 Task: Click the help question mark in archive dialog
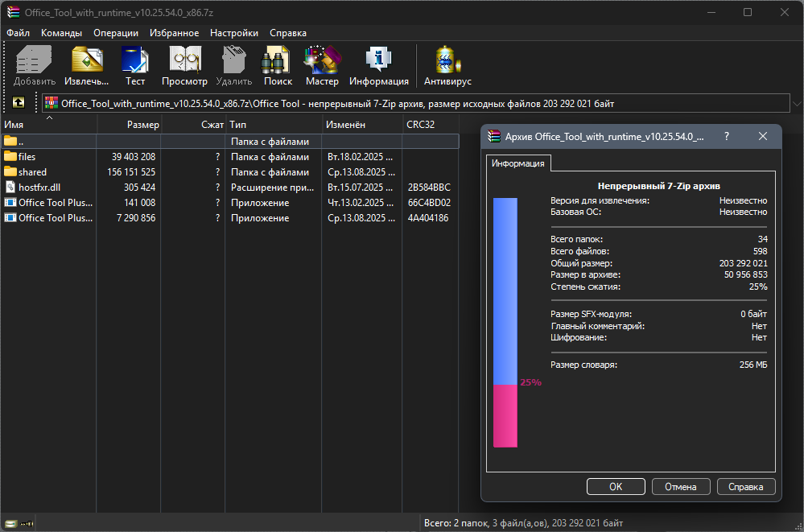pyautogui.click(x=727, y=136)
